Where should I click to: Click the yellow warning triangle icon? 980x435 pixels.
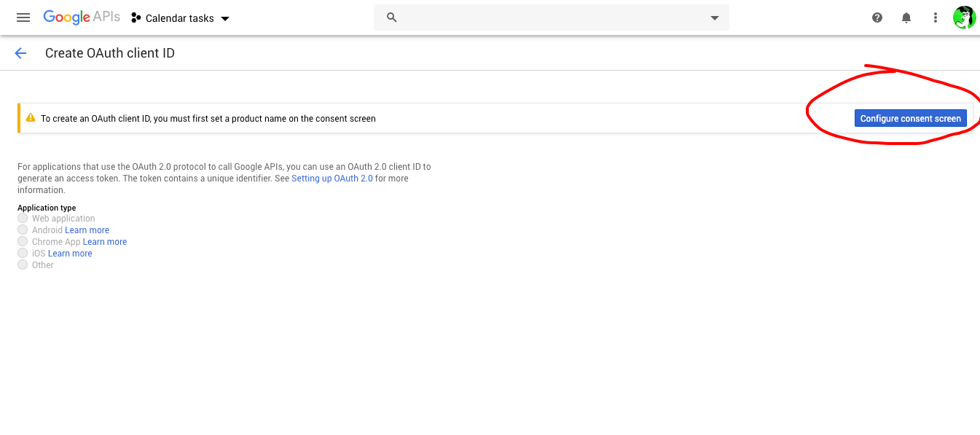point(31,118)
